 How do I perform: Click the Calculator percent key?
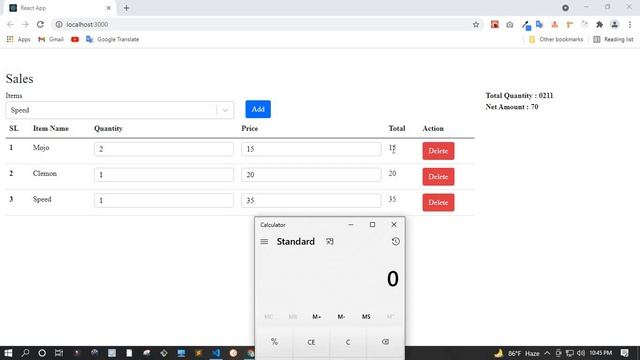(274, 342)
